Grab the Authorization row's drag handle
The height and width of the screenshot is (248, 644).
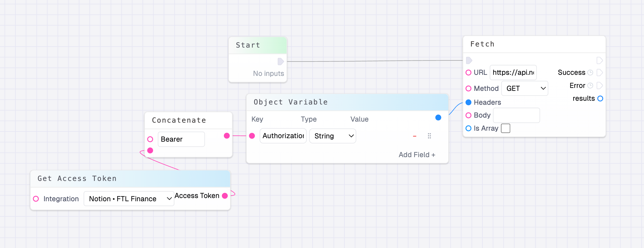429,136
